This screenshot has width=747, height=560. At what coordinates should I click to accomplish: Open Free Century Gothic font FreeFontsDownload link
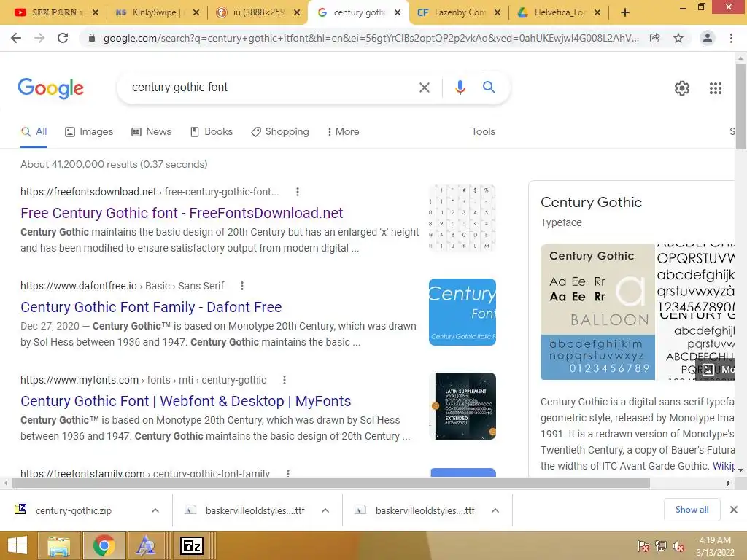pyautogui.click(x=182, y=214)
